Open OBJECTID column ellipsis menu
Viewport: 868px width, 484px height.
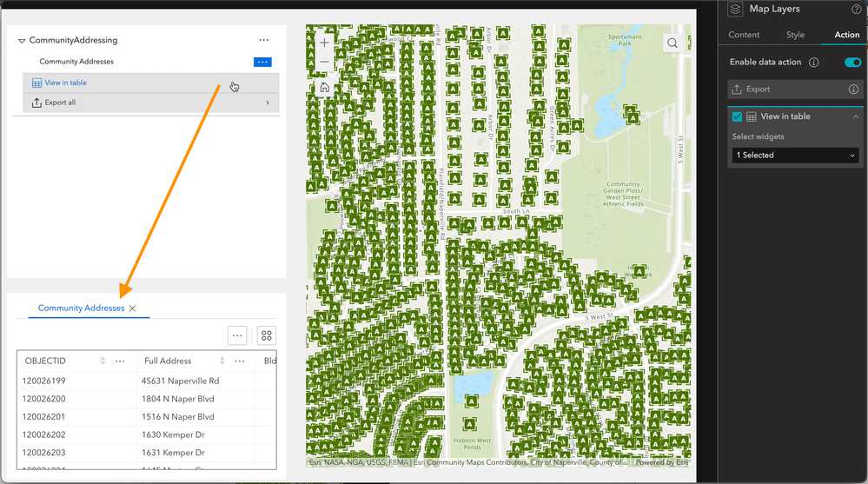120,361
